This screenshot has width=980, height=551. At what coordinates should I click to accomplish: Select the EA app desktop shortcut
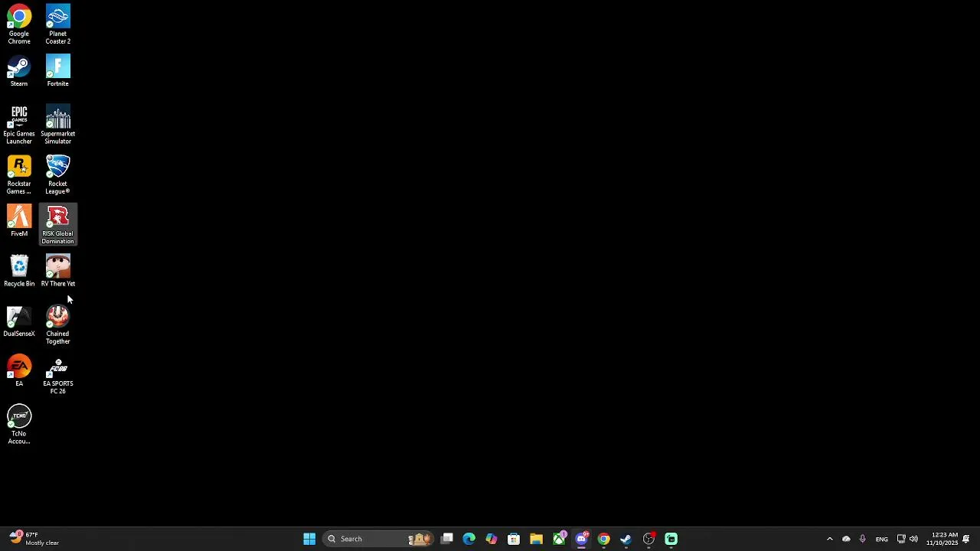click(19, 371)
